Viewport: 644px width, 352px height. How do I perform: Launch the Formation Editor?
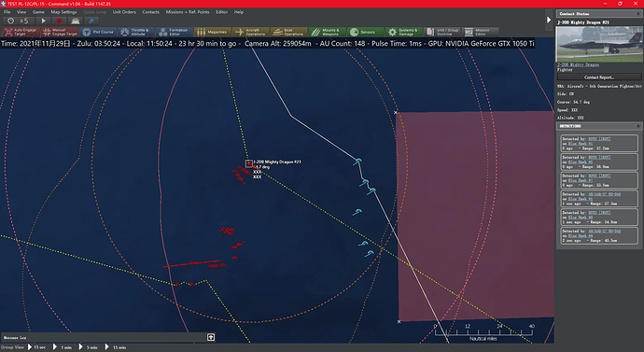tap(175, 32)
